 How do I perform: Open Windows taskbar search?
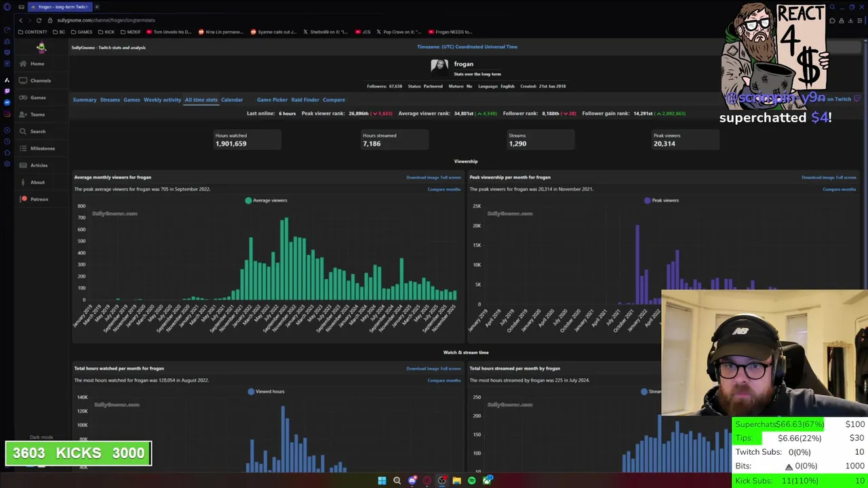click(397, 481)
